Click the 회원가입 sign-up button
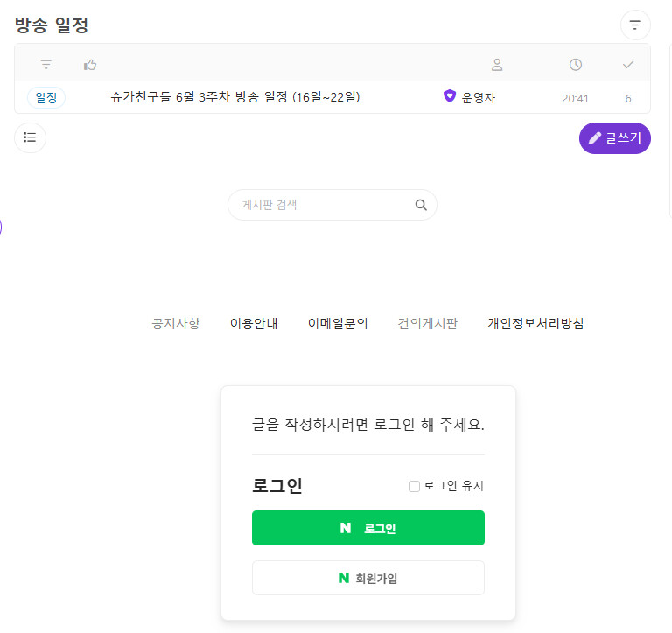This screenshot has height=633, width=672. (367, 578)
